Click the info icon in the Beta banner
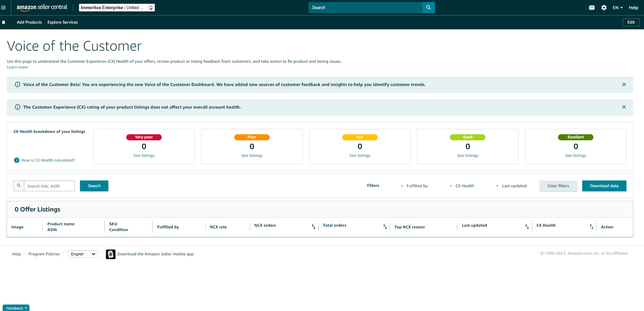This screenshot has width=644, height=311. [x=18, y=84]
